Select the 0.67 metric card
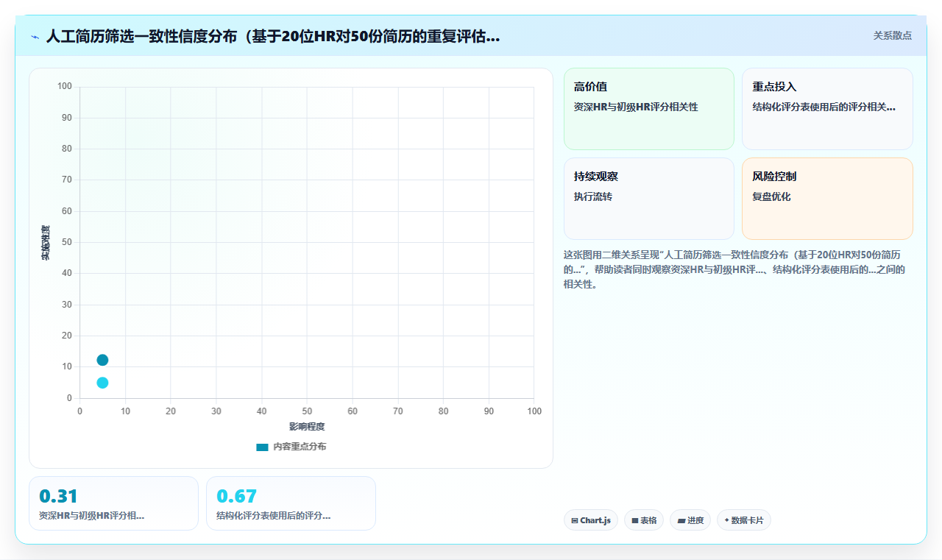Screen dimensions: 942x560 (x=291, y=503)
